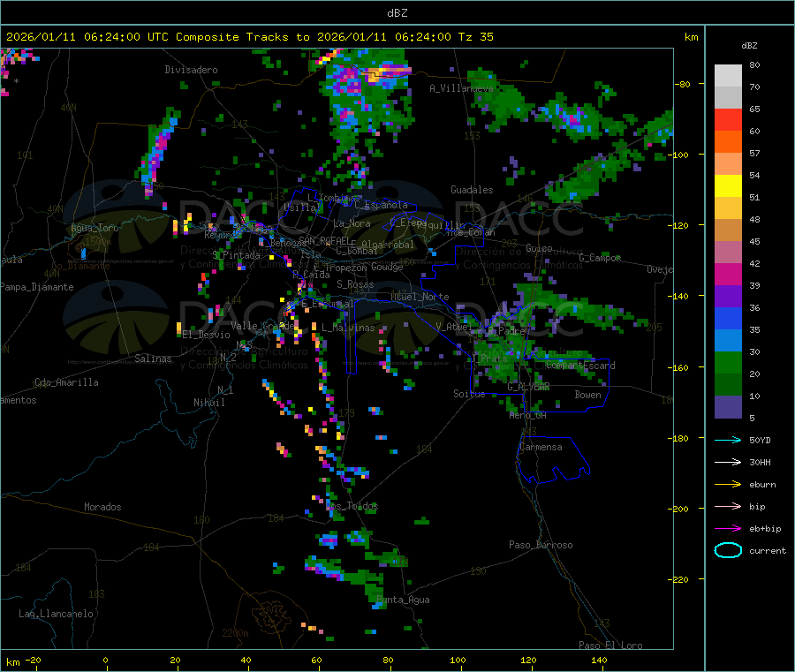Click the 'Carmensa' map label
This screenshot has width=795, height=672.
pyautogui.click(x=541, y=448)
